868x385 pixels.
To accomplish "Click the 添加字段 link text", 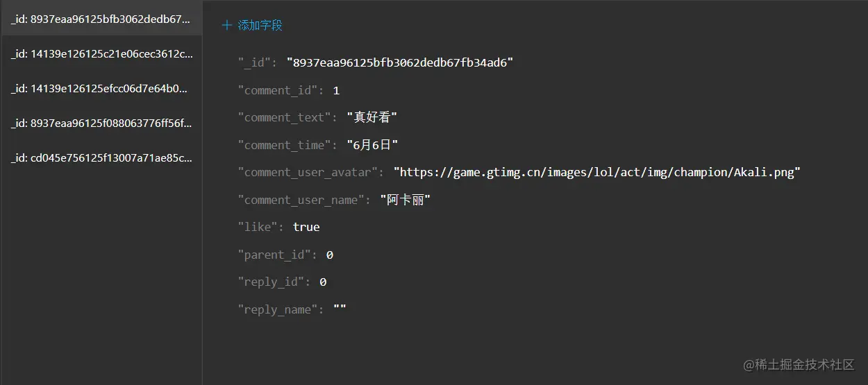I will coord(260,26).
